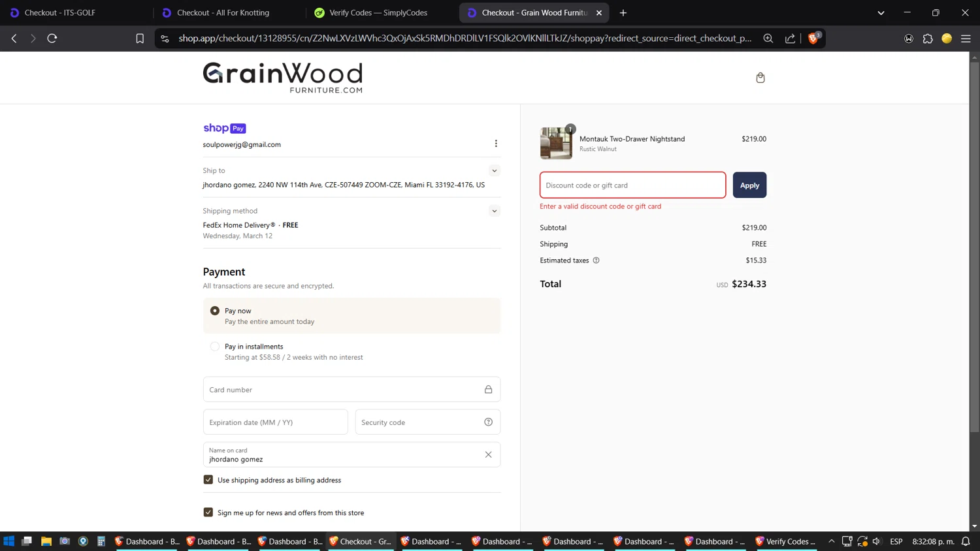Focus the discount code input field
The image size is (980, 551).
point(632,185)
